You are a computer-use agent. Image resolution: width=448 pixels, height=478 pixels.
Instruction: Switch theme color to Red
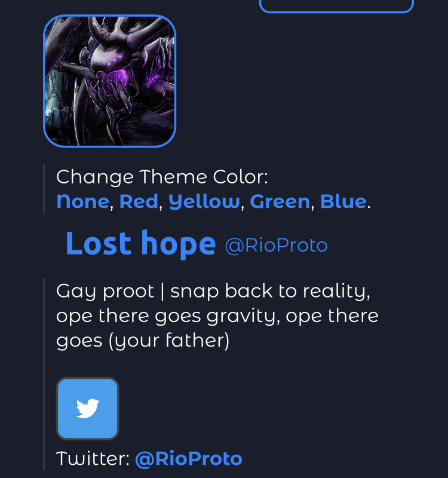[139, 201]
